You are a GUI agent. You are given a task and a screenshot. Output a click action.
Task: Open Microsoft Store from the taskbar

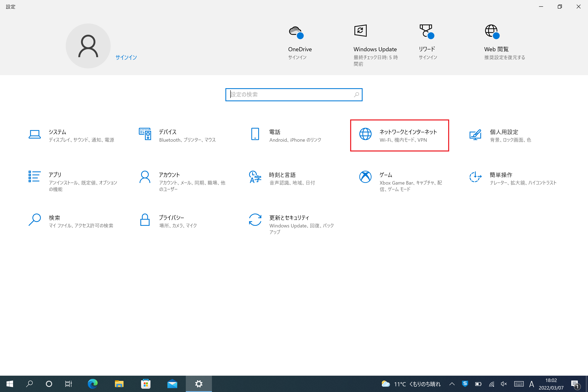(146, 384)
